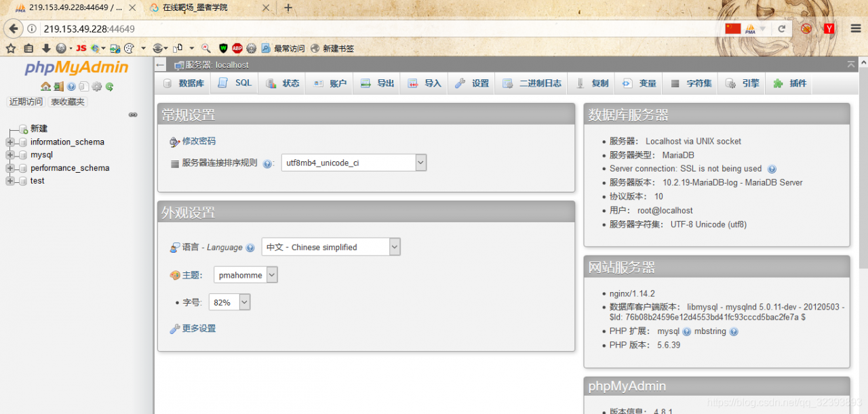868x414 pixels.
Task: Select the information_schema database
Action: [x=67, y=142]
